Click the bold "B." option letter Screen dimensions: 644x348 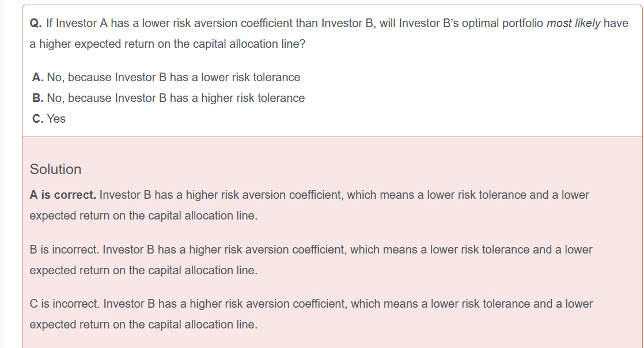[x=38, y=98]
